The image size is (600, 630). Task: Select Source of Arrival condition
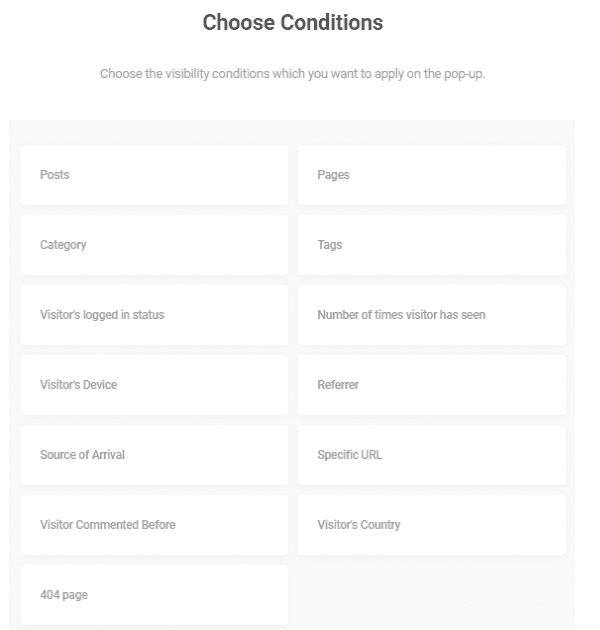point(154,455)
